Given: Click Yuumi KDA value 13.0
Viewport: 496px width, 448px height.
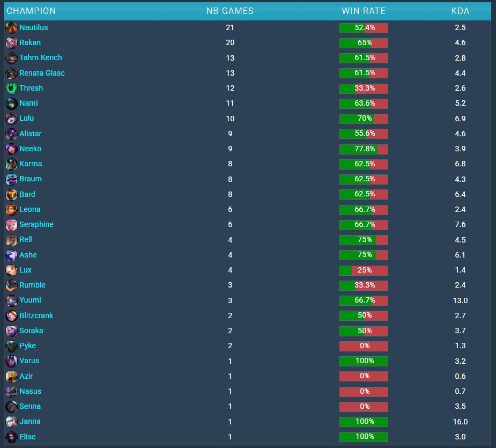Looking at the screenshot, I should [460, 300].
